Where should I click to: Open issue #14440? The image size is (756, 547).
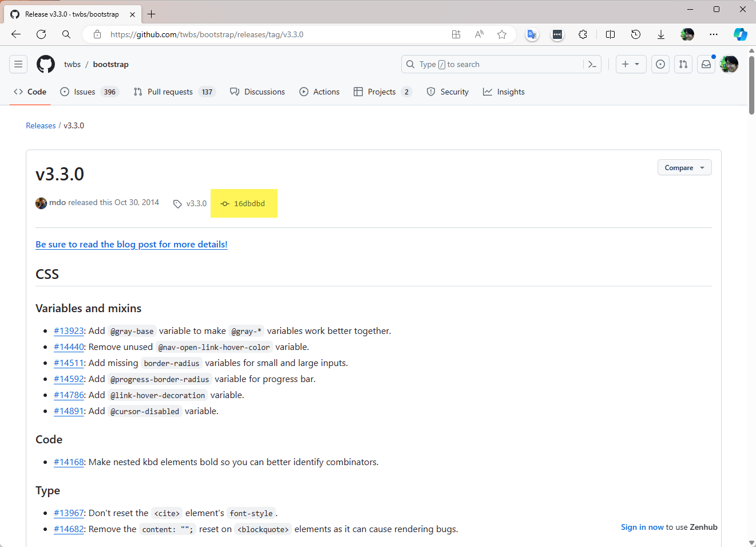tap(69, 347)
